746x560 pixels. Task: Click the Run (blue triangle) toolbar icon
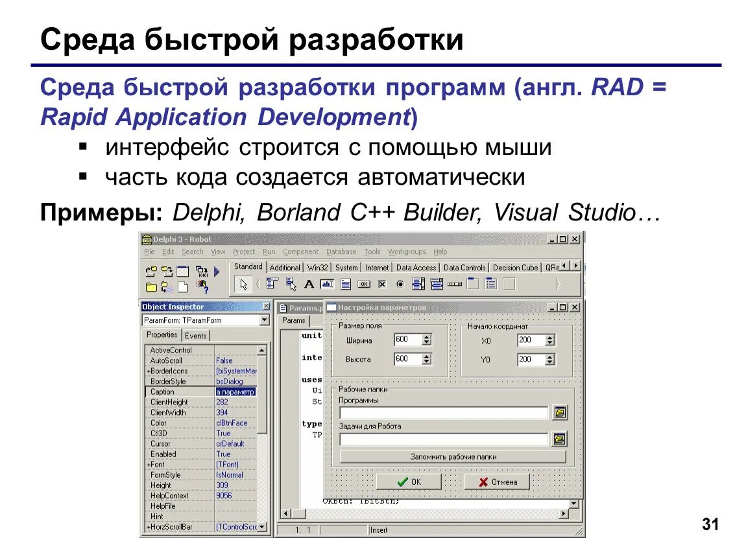coord(217,272)
